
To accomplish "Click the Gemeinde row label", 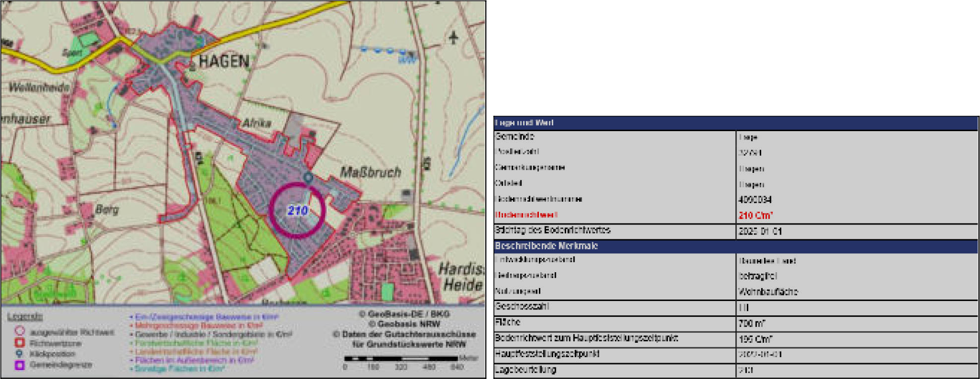I will point(514,136).
